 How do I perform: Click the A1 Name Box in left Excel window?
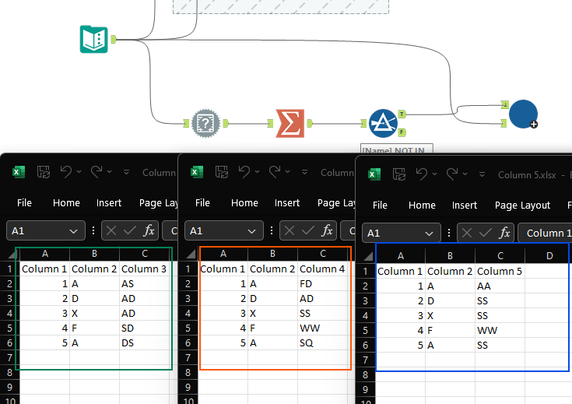coord(46,231)
